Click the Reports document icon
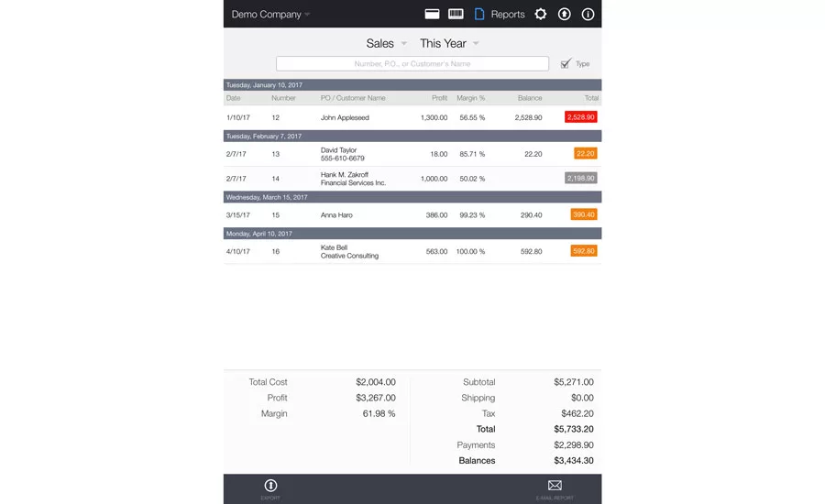Viewport: 825px width, 504px height. click(x=479, y=15)
